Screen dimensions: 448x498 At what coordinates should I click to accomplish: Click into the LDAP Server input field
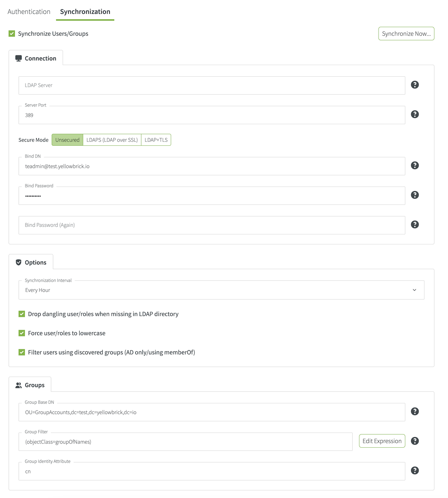pyautogui.click(x=211, y=85)
